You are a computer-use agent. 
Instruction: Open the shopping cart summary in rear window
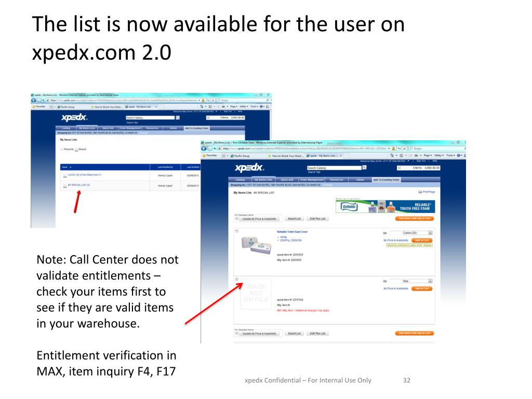click(x=225, y=118)
